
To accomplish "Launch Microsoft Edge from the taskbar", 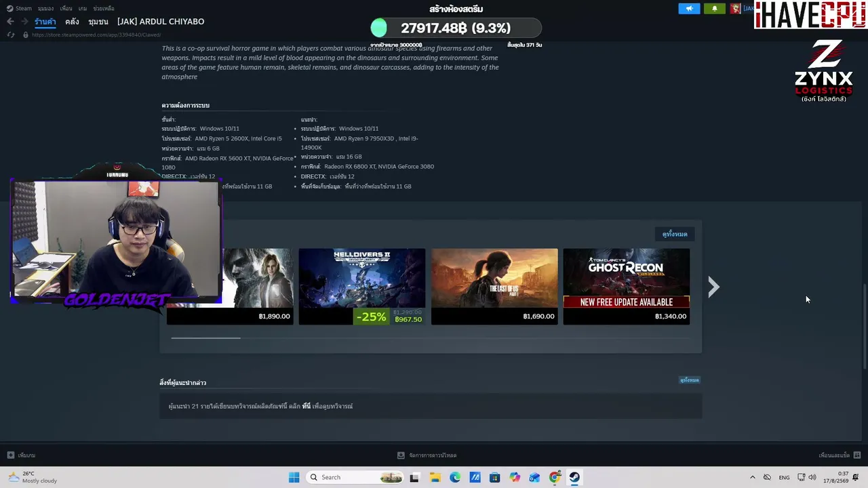I will pyautogui.click(x=455, y=477).
